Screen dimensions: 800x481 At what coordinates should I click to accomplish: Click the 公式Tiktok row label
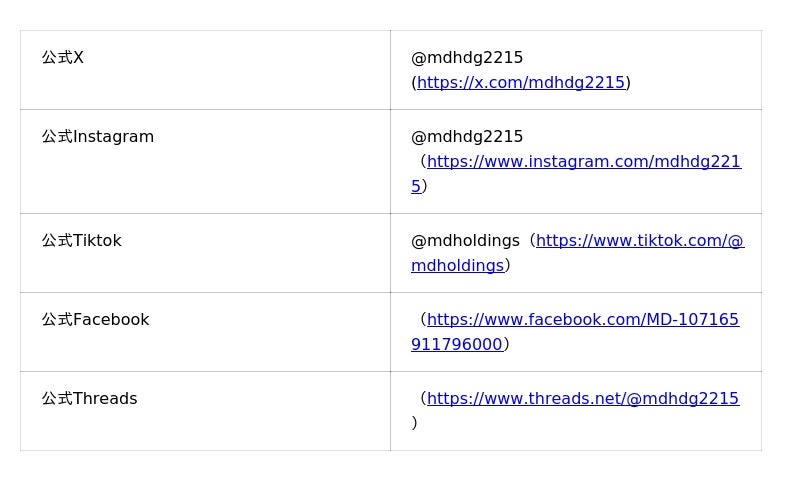[x=82, y=241]
